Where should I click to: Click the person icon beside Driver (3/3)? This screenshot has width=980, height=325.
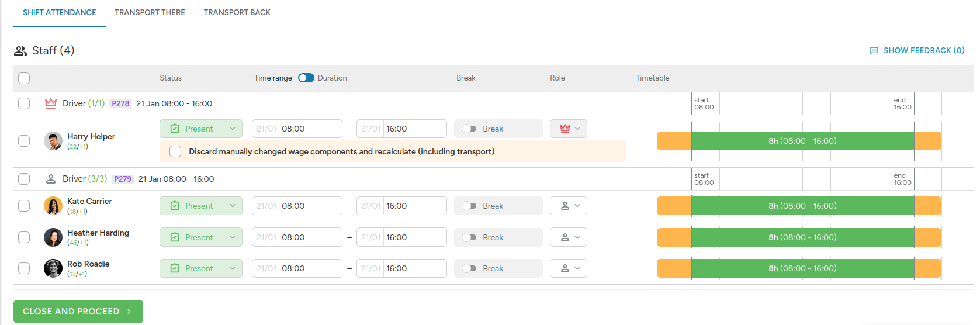51,179
